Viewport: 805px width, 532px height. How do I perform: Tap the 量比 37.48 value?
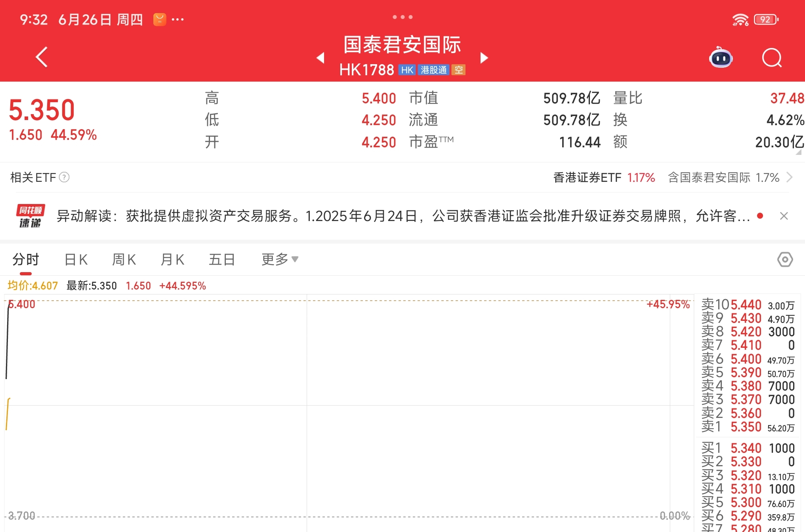point(787,98)
